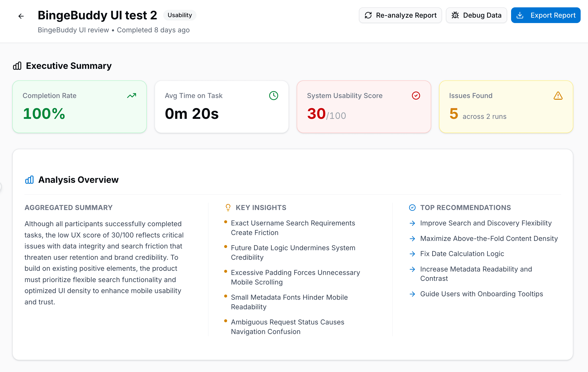Click the back arrow next to the report title
The height and width of the screenshot is (372, 588).
pos(21,16)
